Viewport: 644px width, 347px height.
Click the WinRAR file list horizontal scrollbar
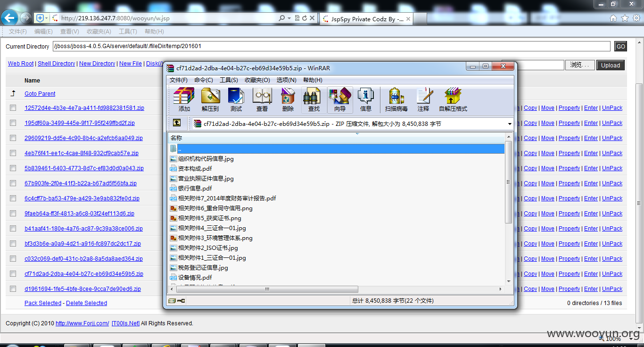[x=267, y=289]
